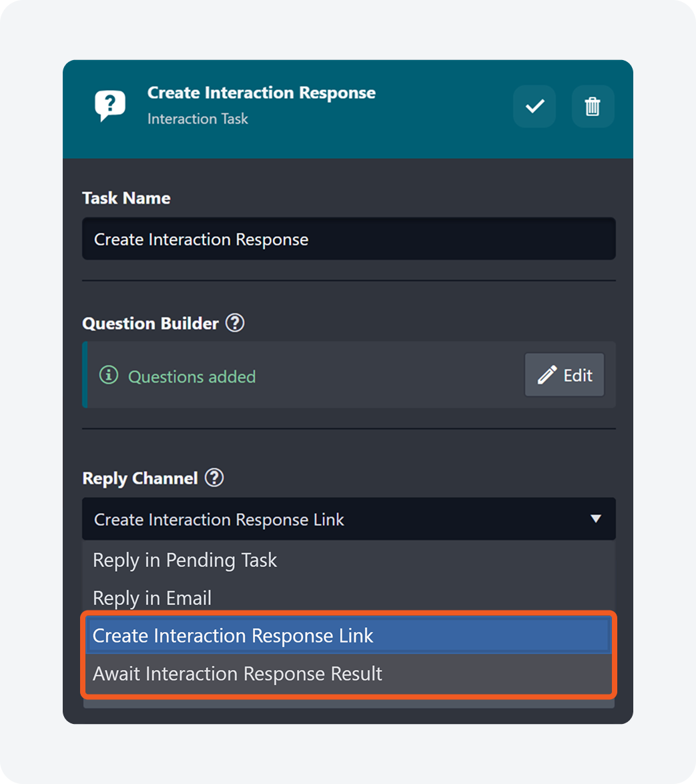Collapse the Reply Channel dropdown using its arrow
Screen dimensions: 696x784
[x=596, y=519]
